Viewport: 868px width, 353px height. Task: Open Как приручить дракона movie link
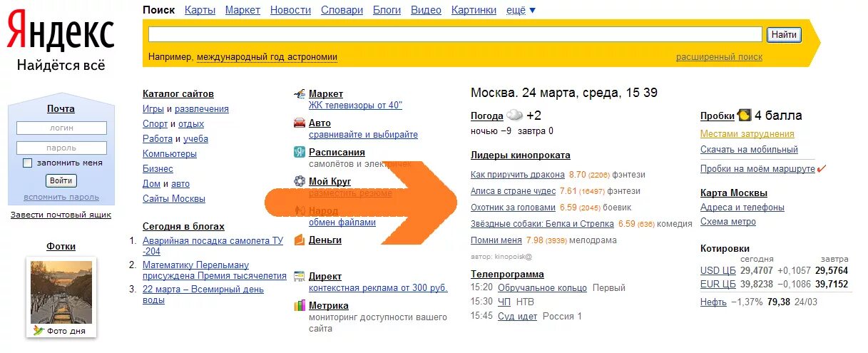click(518, 174)
